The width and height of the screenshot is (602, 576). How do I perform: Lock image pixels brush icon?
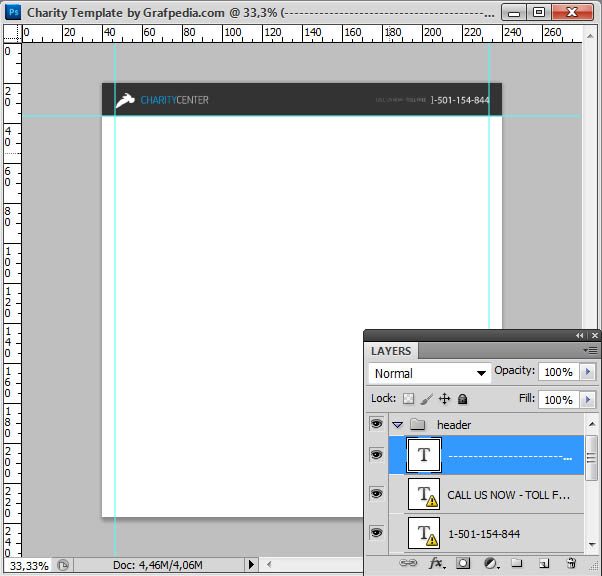[x=427, y=399]
